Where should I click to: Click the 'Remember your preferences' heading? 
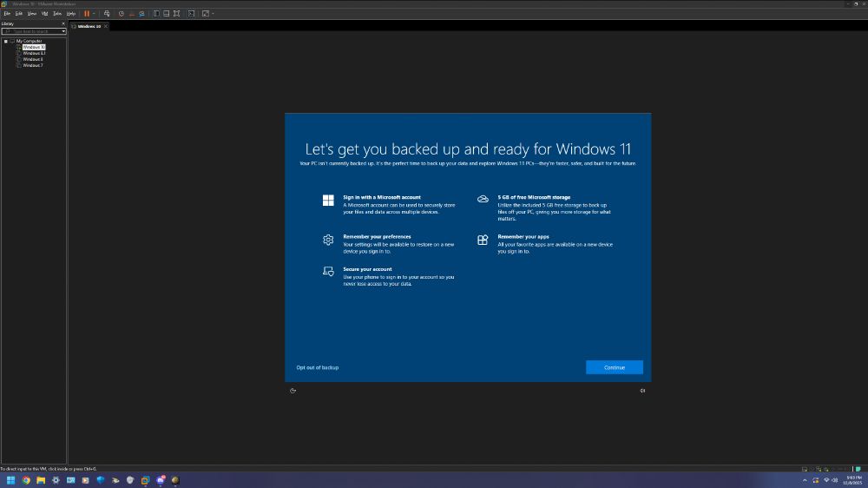pyautogui.click(x=377, y=236)
